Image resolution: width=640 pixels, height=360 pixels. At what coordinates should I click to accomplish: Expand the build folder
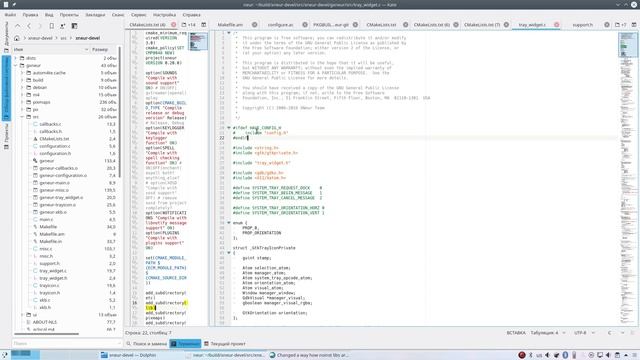22,80
